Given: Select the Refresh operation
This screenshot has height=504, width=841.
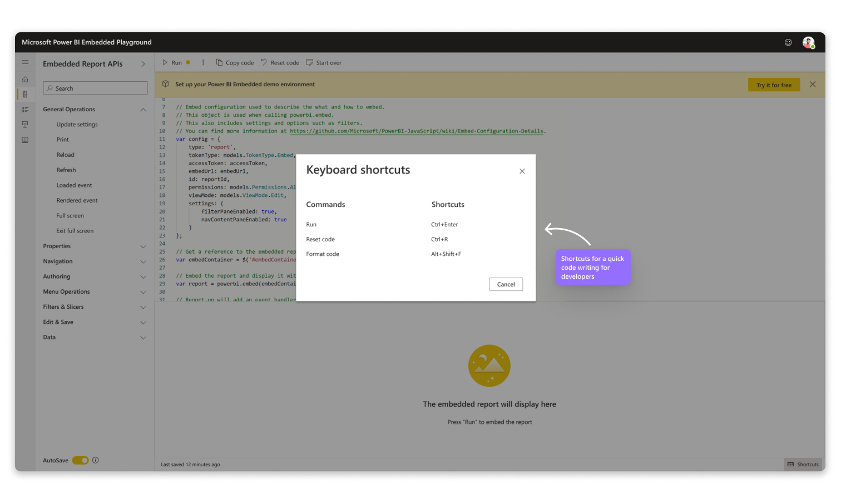Looking at the screenshot, I should [x=66, y=170].
